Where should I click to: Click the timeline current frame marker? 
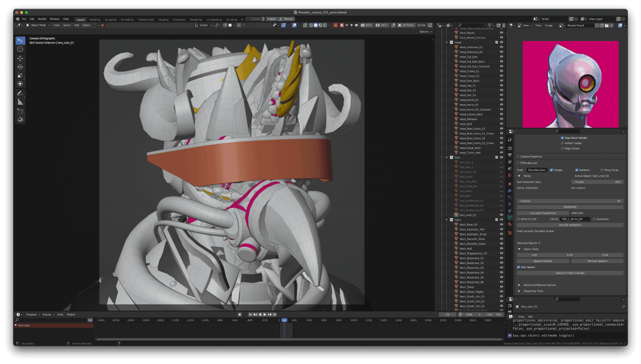(284, 320)
